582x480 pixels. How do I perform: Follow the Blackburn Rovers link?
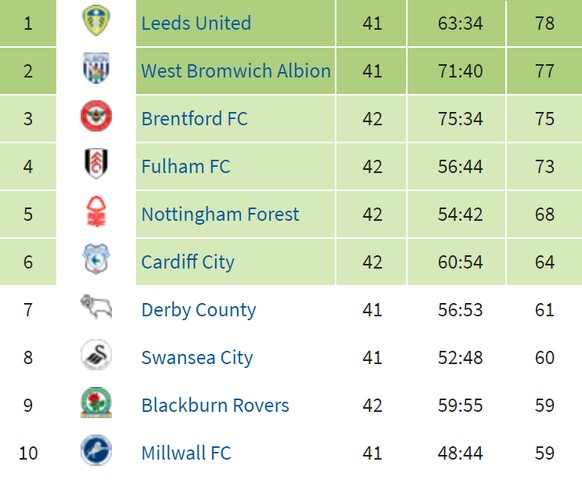coord(215,405)
